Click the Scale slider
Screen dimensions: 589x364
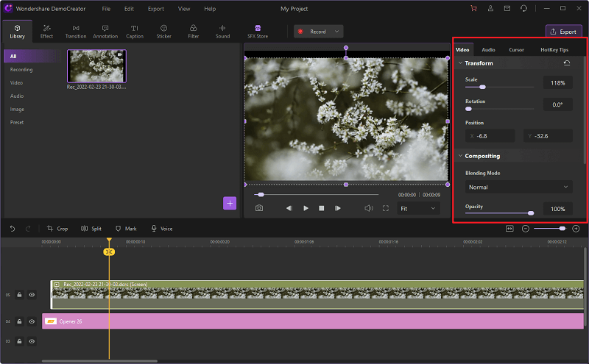click(x=499, y=87)
